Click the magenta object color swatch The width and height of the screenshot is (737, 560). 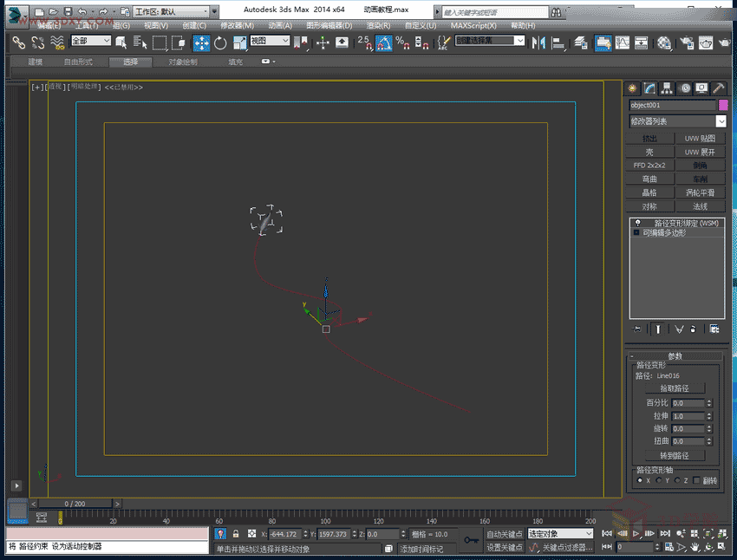(723, 105)
